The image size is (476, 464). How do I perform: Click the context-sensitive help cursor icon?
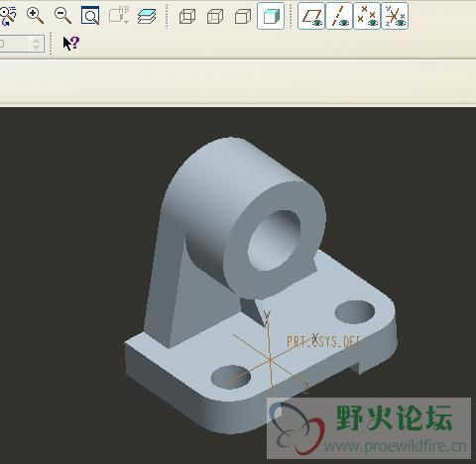[x=71, y=43]
